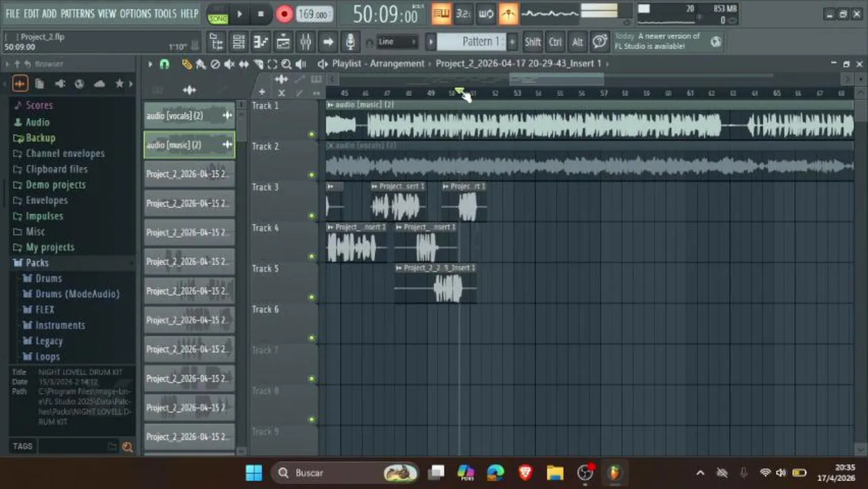The width and height of the screenshot is (868, 489).
Task: Click the playlist horizontal scrollbar at top
Action: click(x=556, y=79)
